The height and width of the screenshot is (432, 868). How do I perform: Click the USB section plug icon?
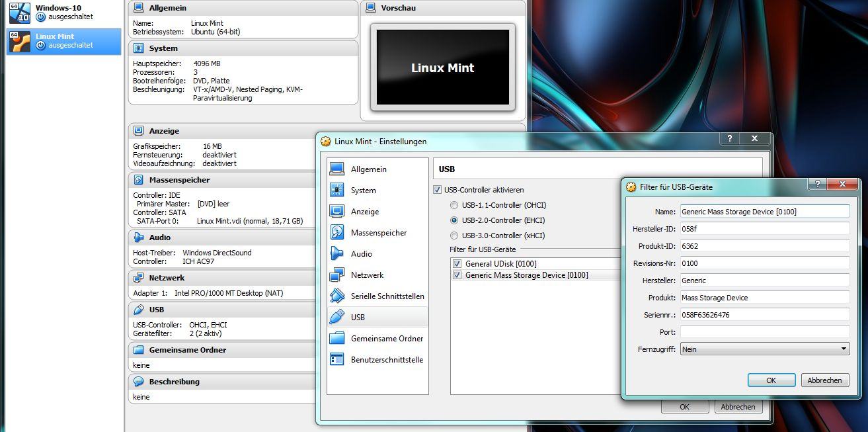pos(138,310)
